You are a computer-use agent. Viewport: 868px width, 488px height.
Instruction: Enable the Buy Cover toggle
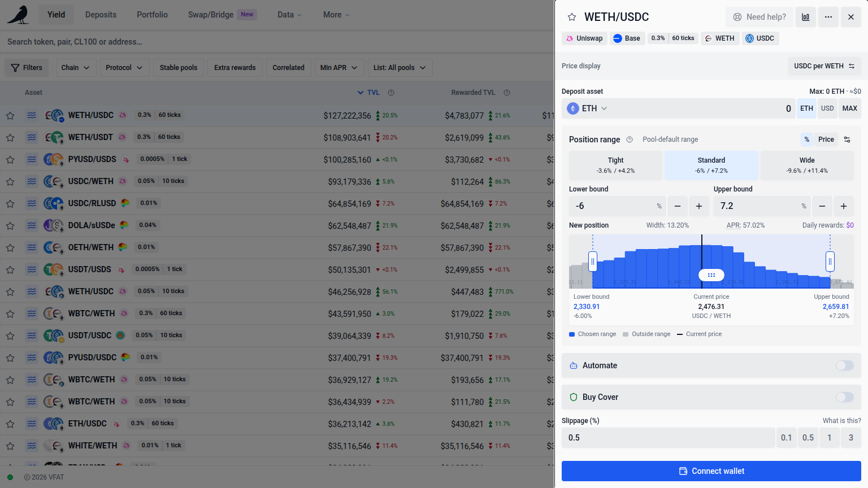845,397
